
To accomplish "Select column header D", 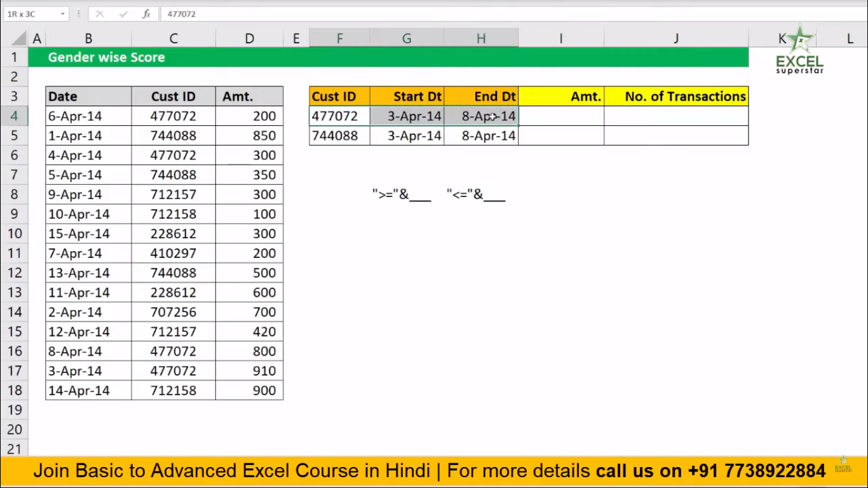I will [x=249, y=39].
